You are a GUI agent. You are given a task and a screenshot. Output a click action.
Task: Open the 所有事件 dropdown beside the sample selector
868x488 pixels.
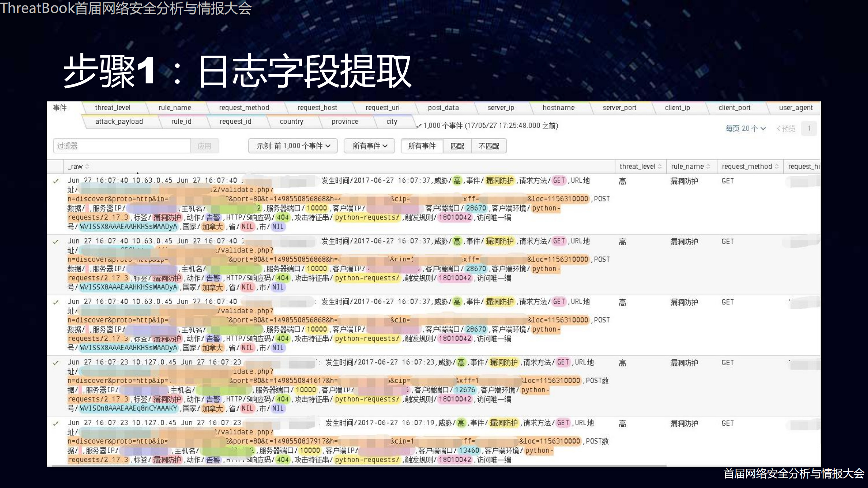point(369,146)
